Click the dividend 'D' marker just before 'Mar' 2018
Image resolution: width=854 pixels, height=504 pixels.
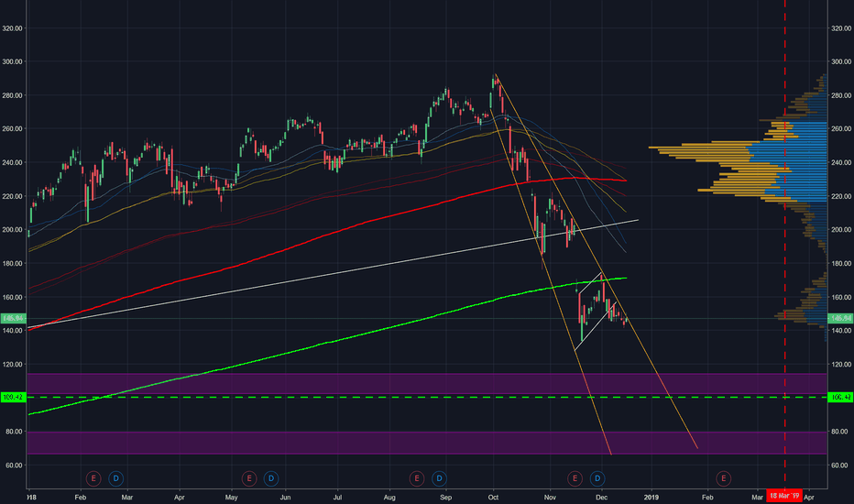[115, 478]
